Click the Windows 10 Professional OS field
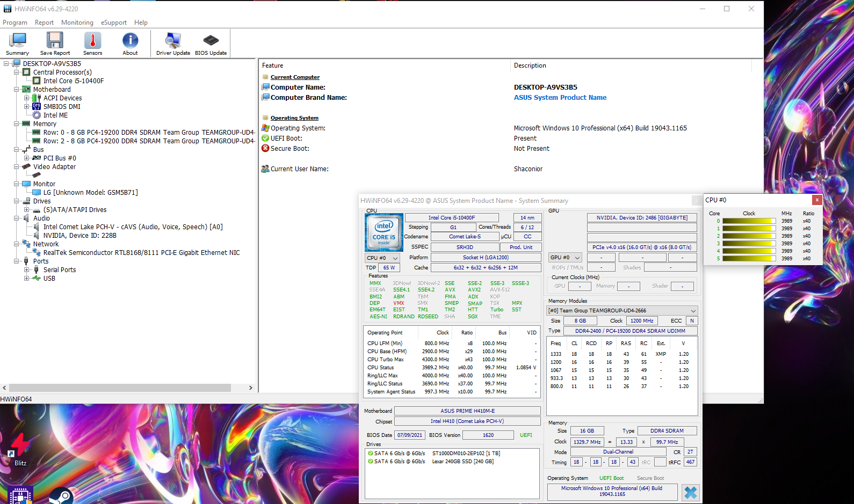Screen dimensions: 854x504 [612, 491]
